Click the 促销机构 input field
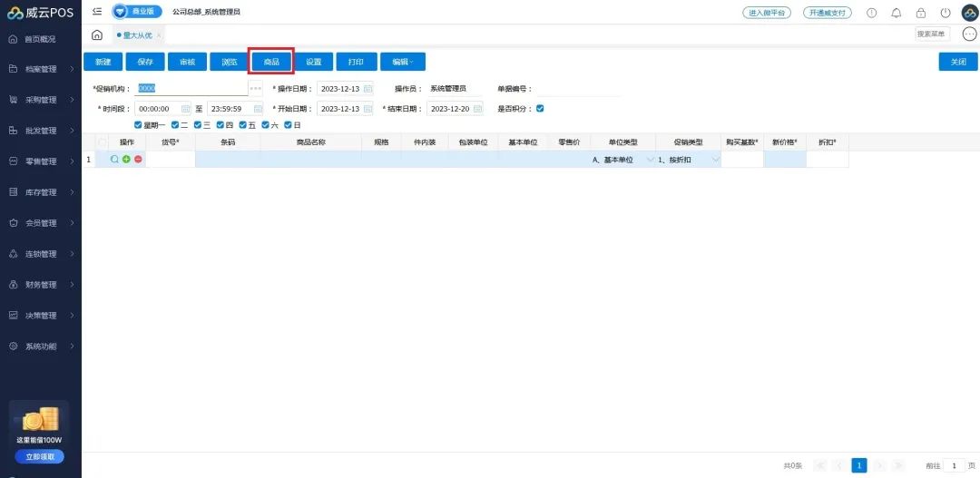The height and width of the screenshot is (478, 980). click(191, 89)
